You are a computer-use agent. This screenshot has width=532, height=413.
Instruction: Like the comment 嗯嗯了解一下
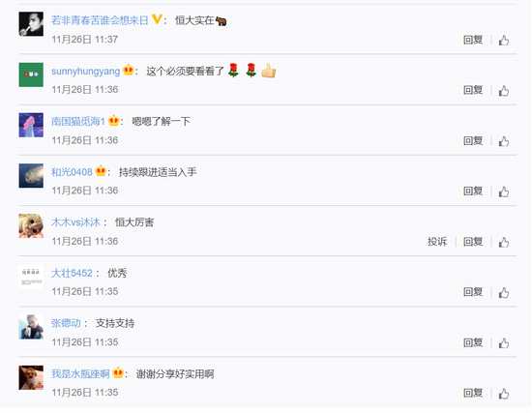(504, 141)
